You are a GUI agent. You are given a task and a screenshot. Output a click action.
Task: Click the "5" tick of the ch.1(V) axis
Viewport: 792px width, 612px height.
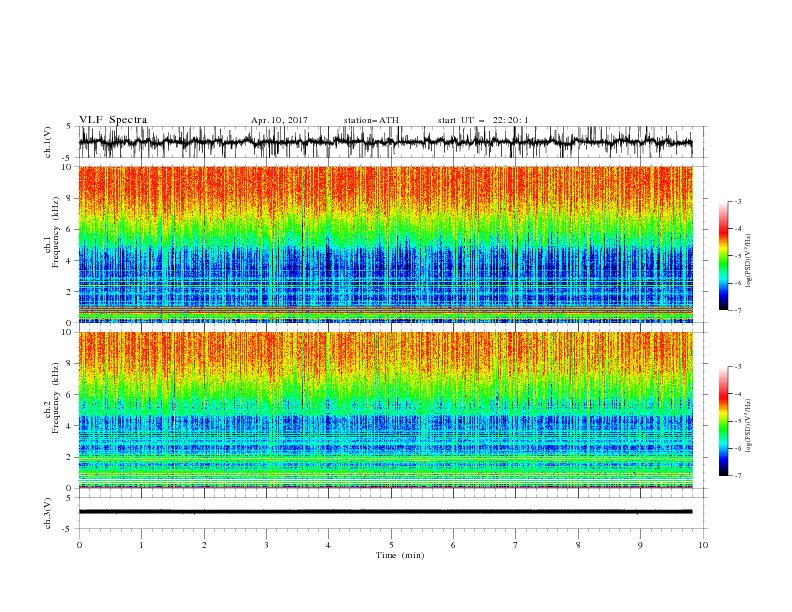tap(69, 127)
